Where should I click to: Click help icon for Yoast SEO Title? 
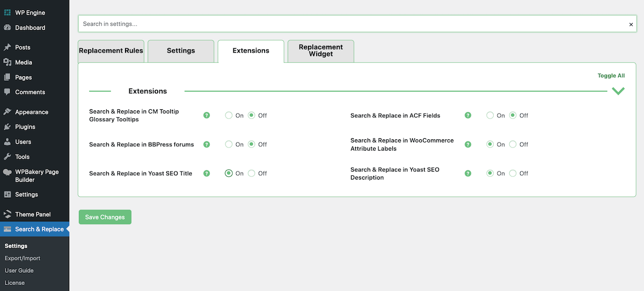click(207, 173)
